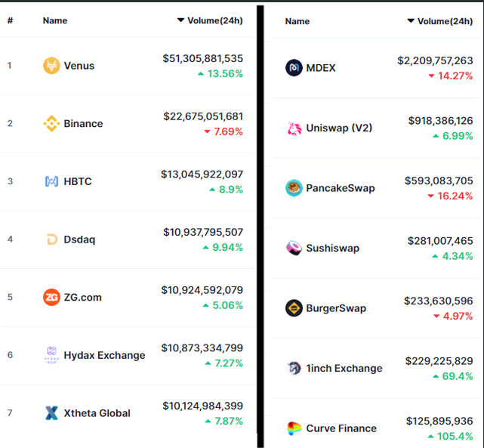This screenshot has height=448, width=484.
Task: Open the Binance logo icon
Action: pos(51,123)
